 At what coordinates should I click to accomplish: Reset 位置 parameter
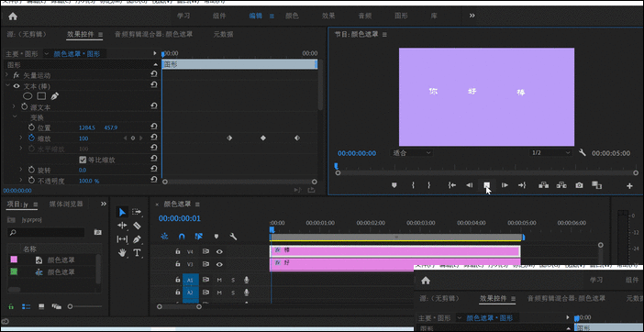pos(153,127)
